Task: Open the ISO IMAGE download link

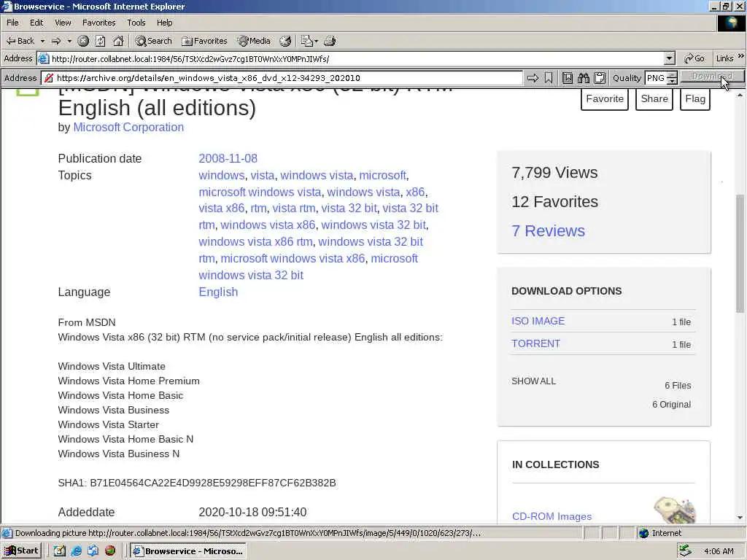Action: [538, 321]
